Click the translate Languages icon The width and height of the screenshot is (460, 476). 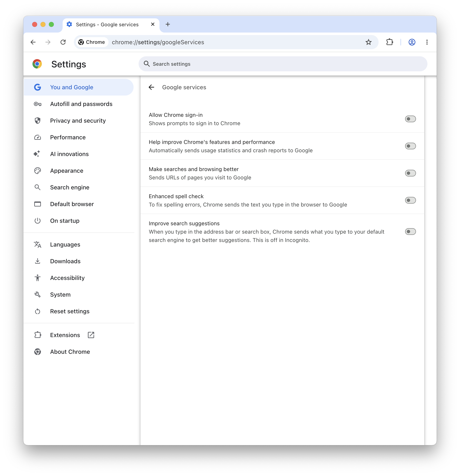[x=37, y=244]
